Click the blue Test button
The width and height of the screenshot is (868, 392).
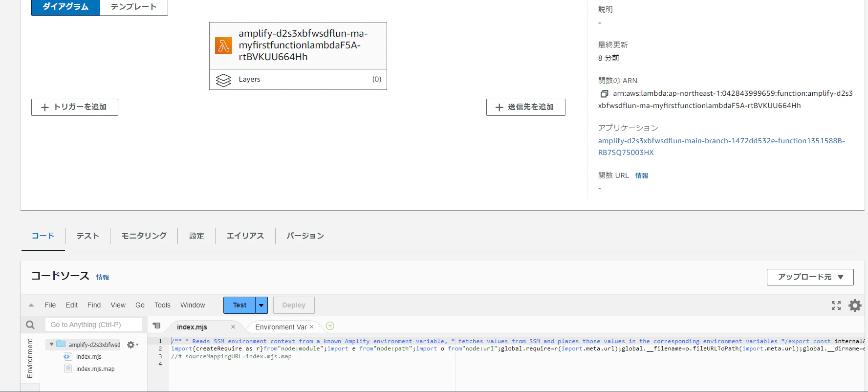click(239, 305)
